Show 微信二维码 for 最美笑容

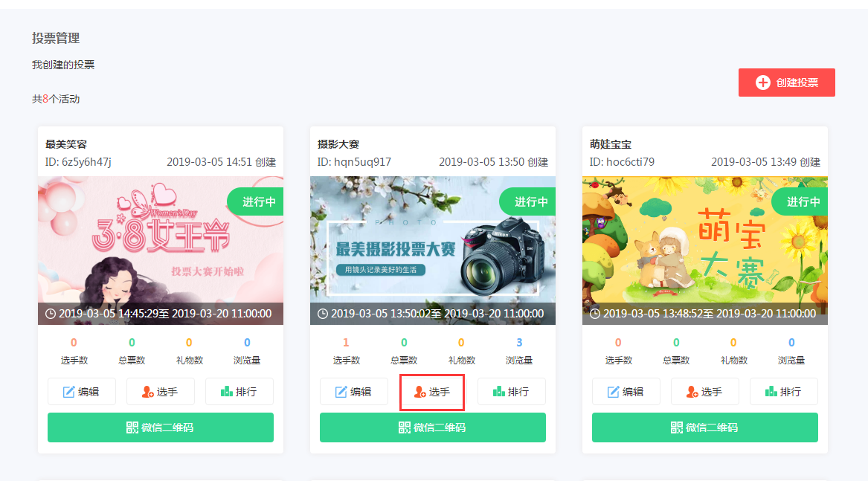[x=161, y=427]
